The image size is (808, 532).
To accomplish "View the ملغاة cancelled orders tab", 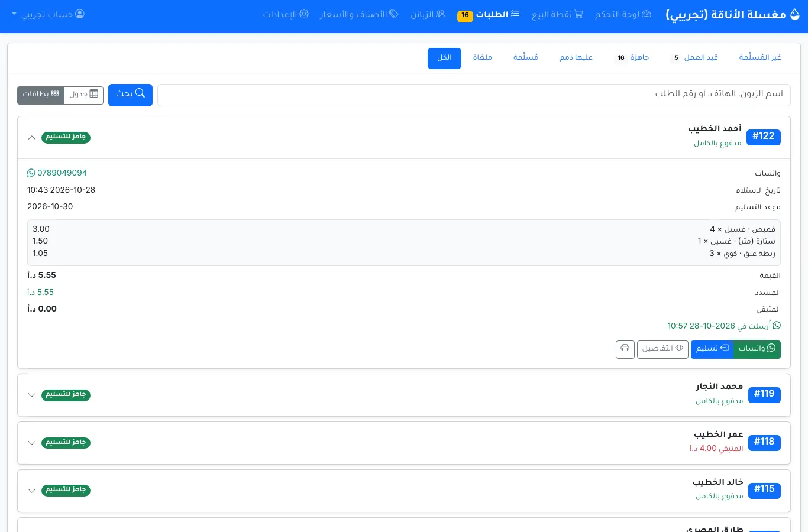I will 483,57.
